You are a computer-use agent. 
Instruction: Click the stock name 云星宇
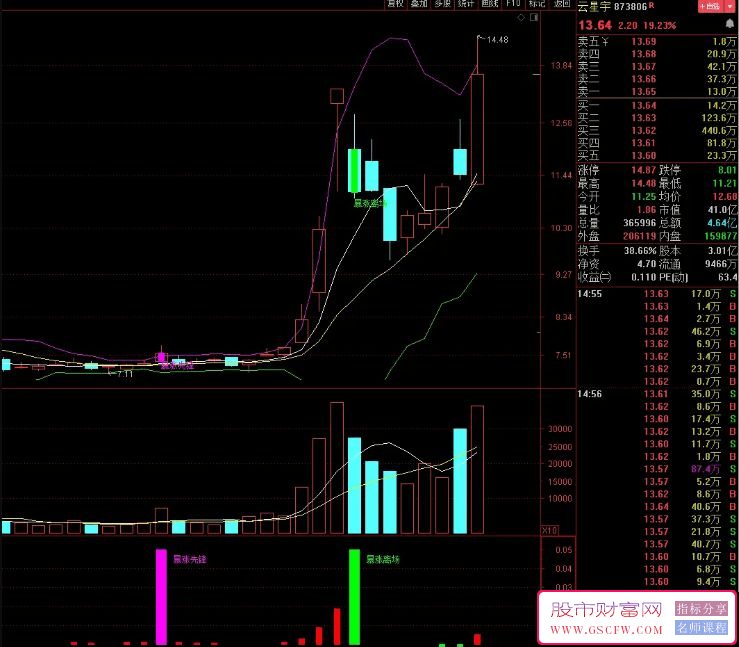click(x=594, y=7)
